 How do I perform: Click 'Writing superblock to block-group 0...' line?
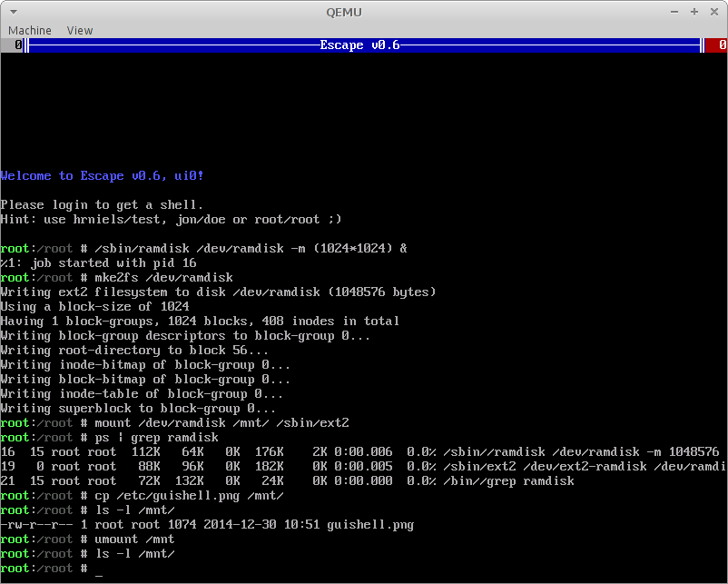point(138,409)
